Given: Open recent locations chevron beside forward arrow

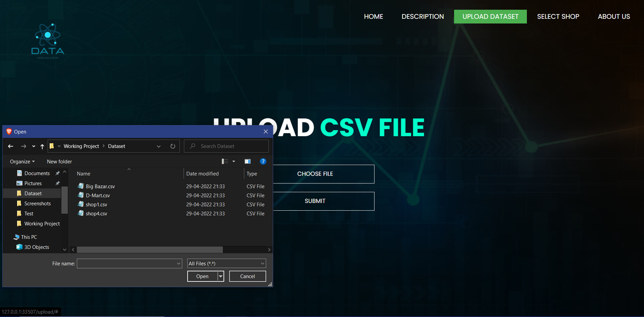Looking at the screenshot, I should 34,146.
